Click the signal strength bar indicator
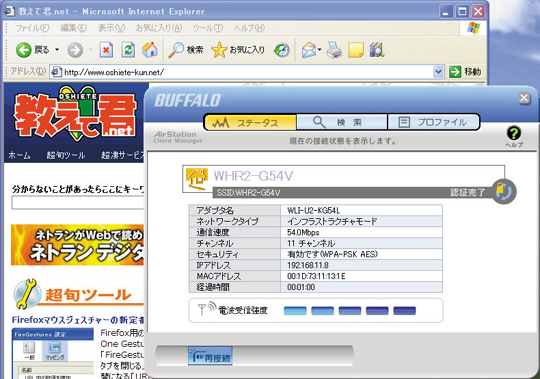The image size is (540, 379). click(x=350, y=310)
